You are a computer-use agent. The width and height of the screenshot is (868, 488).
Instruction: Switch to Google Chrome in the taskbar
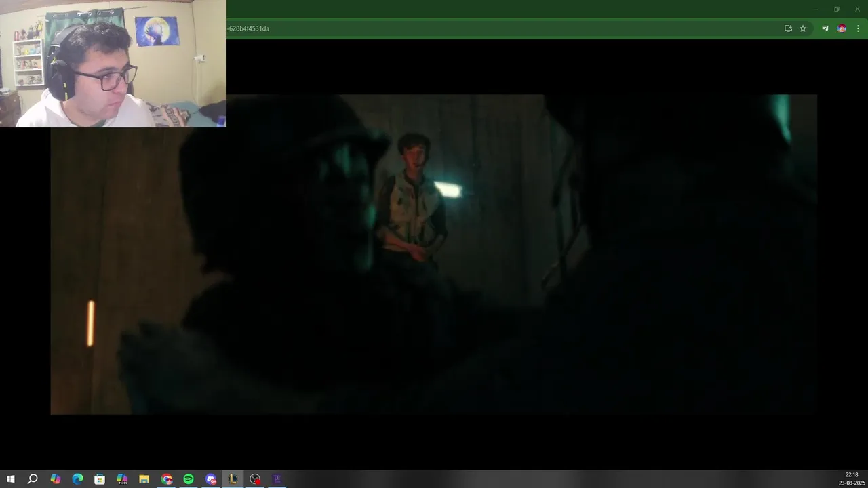point(167,479)
